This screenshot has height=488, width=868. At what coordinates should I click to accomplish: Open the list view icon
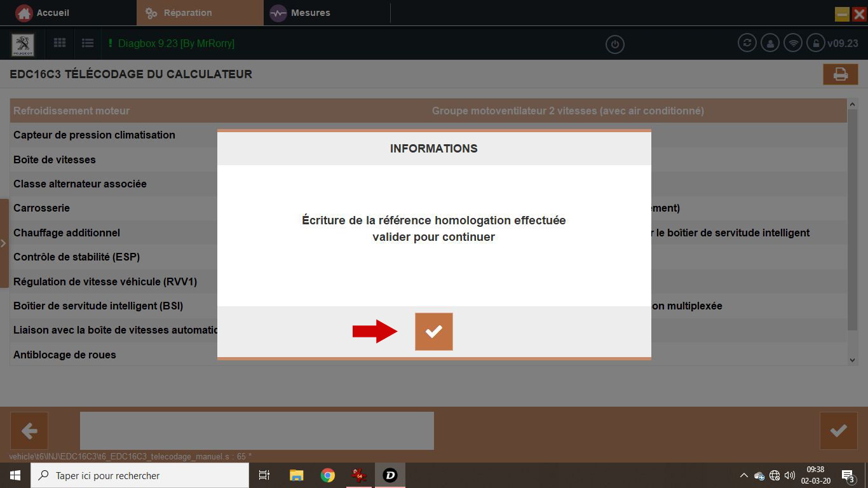[x=88, y=43]
